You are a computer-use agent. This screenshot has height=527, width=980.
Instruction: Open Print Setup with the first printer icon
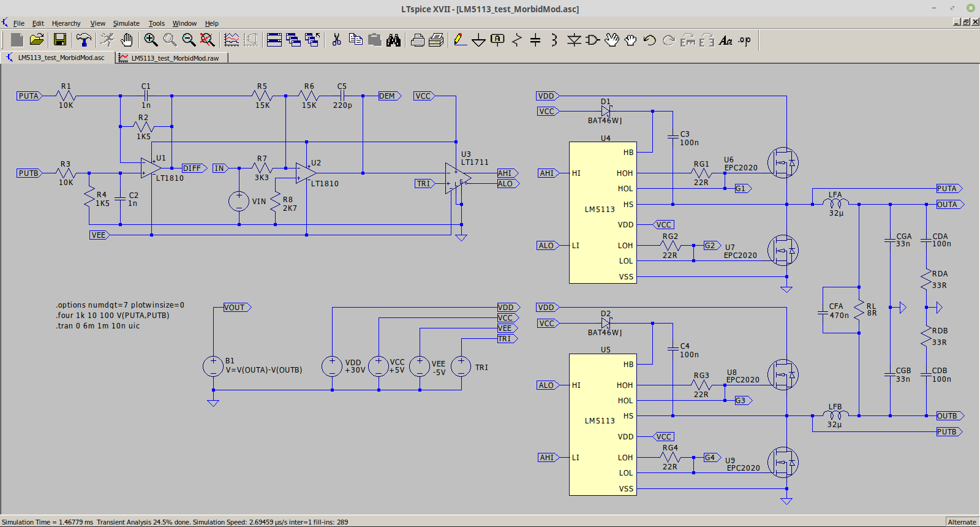click(x=418, y=40)
